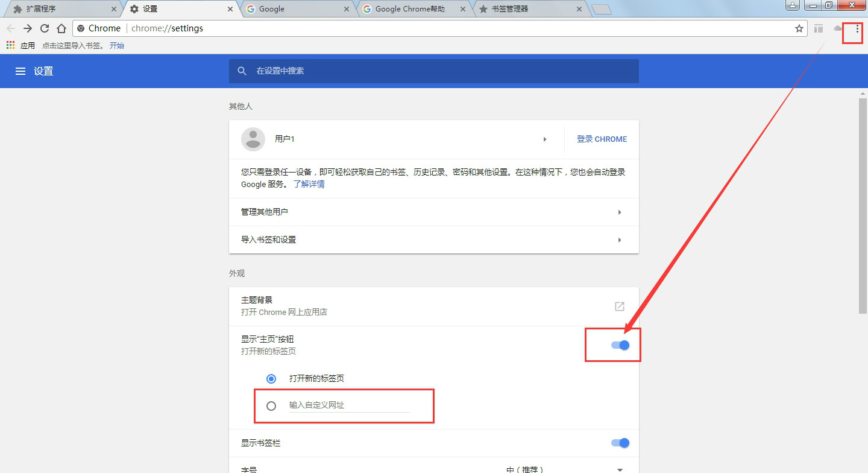Close the 设置 tab
This screenshot has width=868, height=473.
coord(230,9)
